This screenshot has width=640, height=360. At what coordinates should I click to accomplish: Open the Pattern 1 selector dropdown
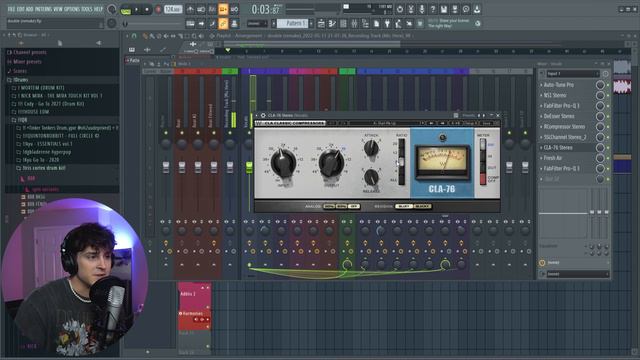[294, 23]
